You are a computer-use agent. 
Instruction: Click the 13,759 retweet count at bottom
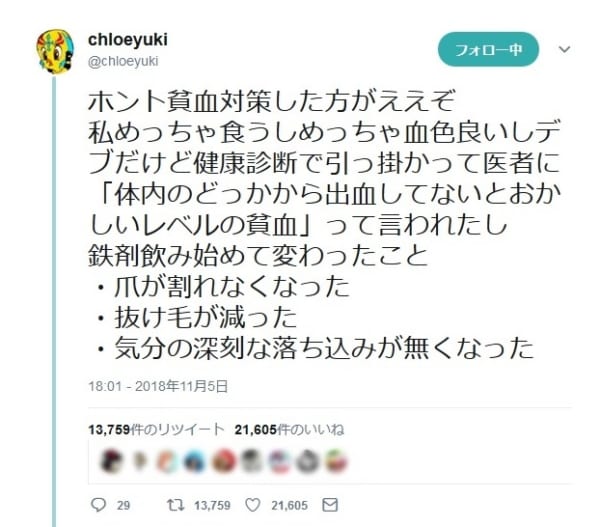tap(212, 506)
